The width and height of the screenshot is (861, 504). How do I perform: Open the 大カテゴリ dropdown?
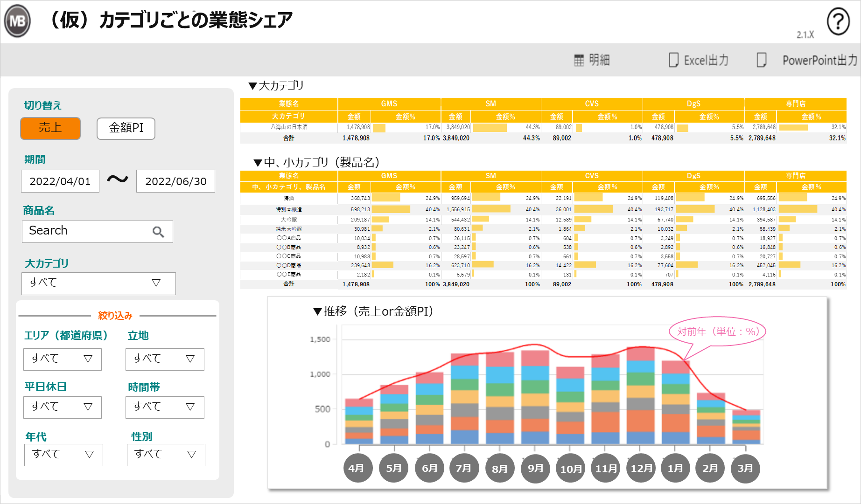(98, 283)
